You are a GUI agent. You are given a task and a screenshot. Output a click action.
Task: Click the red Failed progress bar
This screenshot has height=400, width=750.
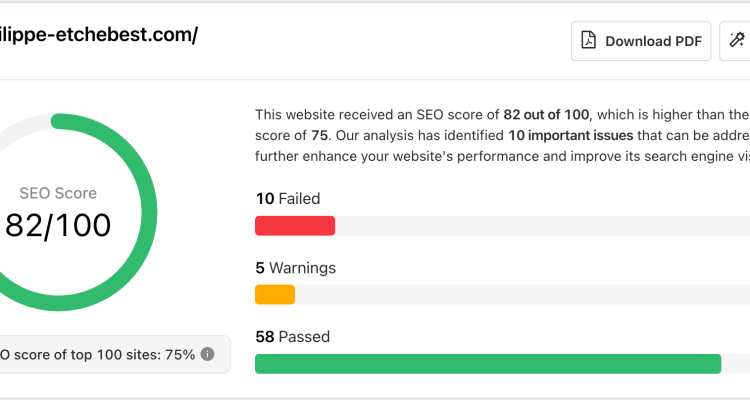(295, 226)
